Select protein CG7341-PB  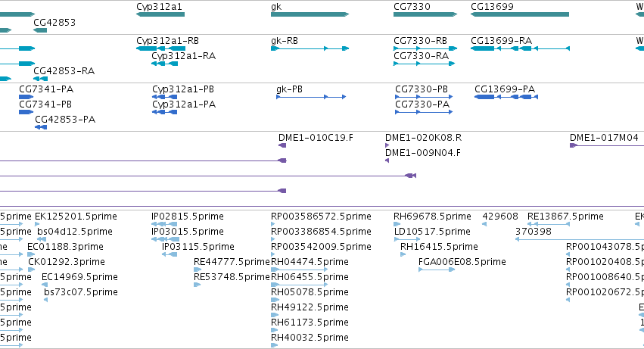click(x=45, y=104)
